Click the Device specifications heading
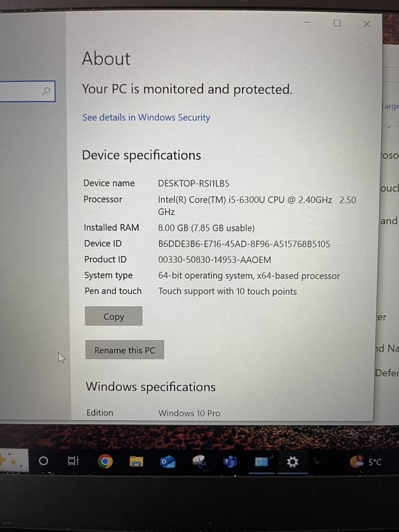Viewport: 399px width, 532px height. tap(141, 155)
